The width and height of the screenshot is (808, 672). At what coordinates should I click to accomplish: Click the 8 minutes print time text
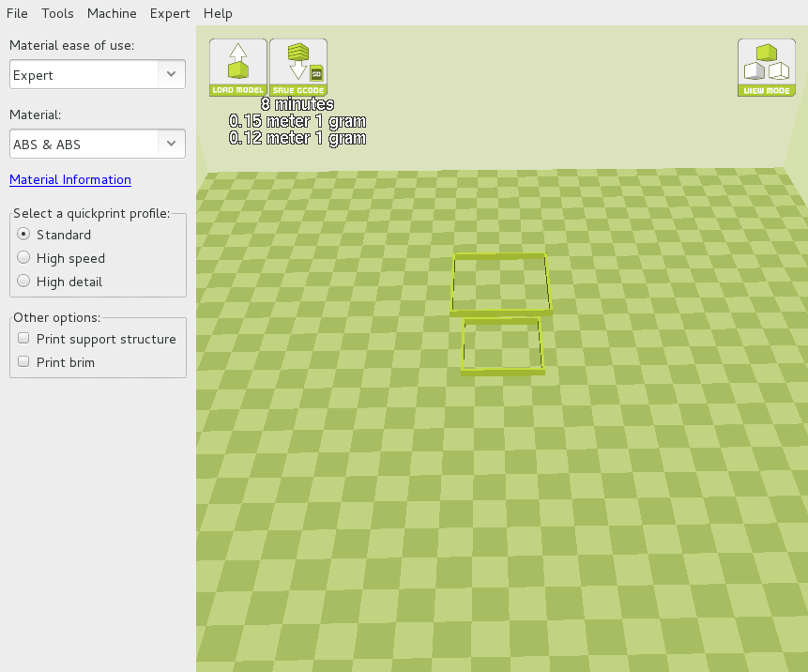(x=297, y=104)
